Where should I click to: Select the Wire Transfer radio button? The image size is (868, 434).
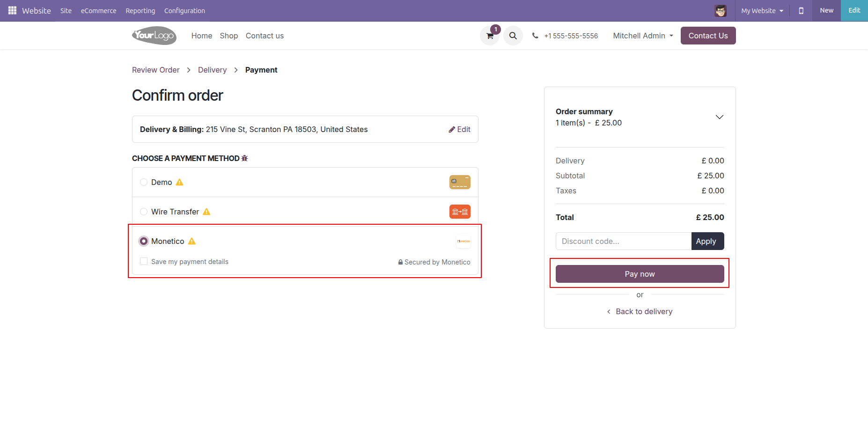click(144, 212)
